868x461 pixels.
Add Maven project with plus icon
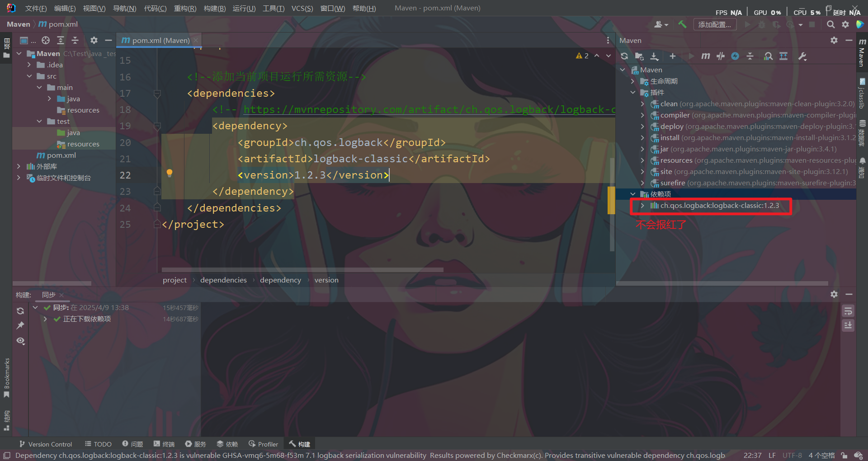(x=673, y=56)
